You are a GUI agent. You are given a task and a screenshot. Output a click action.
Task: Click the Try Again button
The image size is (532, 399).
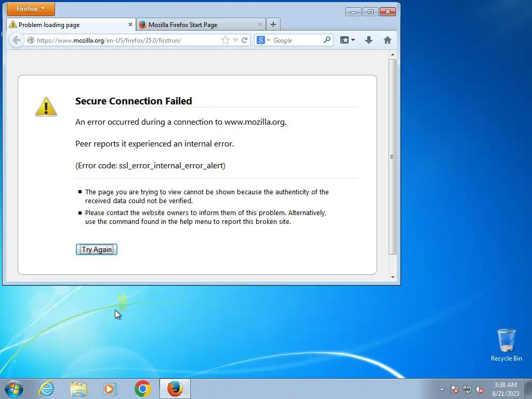pos(97,249)
